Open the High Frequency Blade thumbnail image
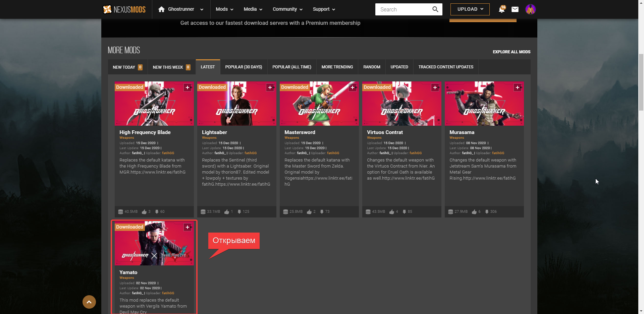Screen dimensions: 644x314 154,104
